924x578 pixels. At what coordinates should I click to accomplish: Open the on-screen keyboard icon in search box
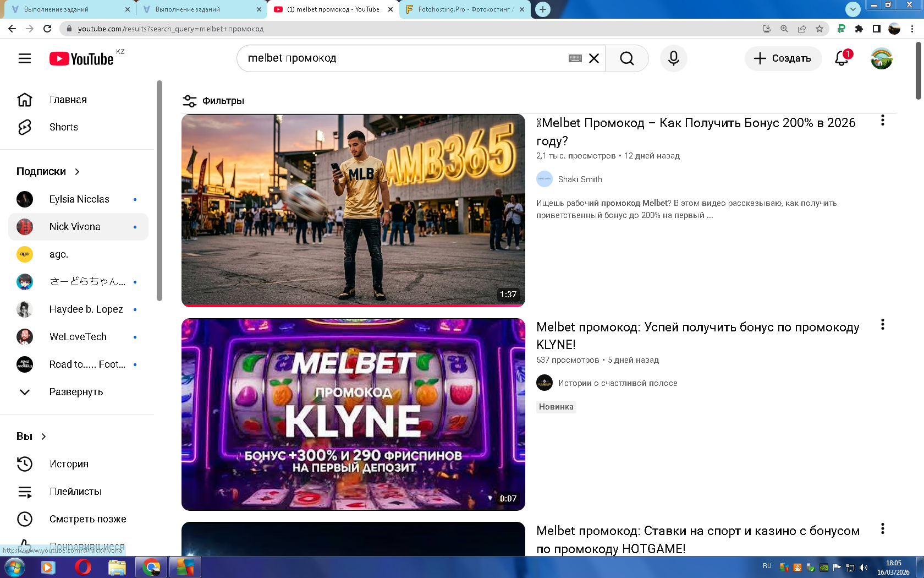pos(575,58)
